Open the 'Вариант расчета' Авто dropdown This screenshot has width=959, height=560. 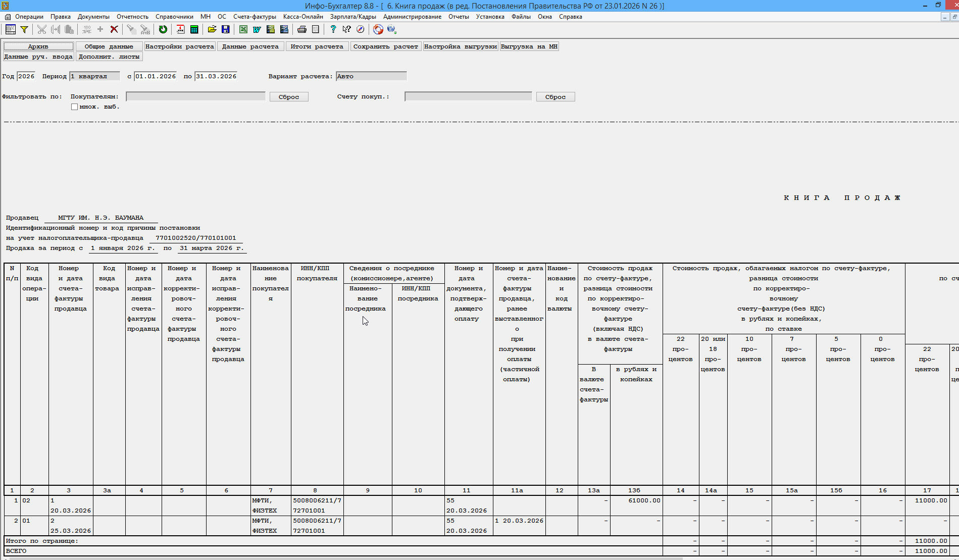click(371, 76)
